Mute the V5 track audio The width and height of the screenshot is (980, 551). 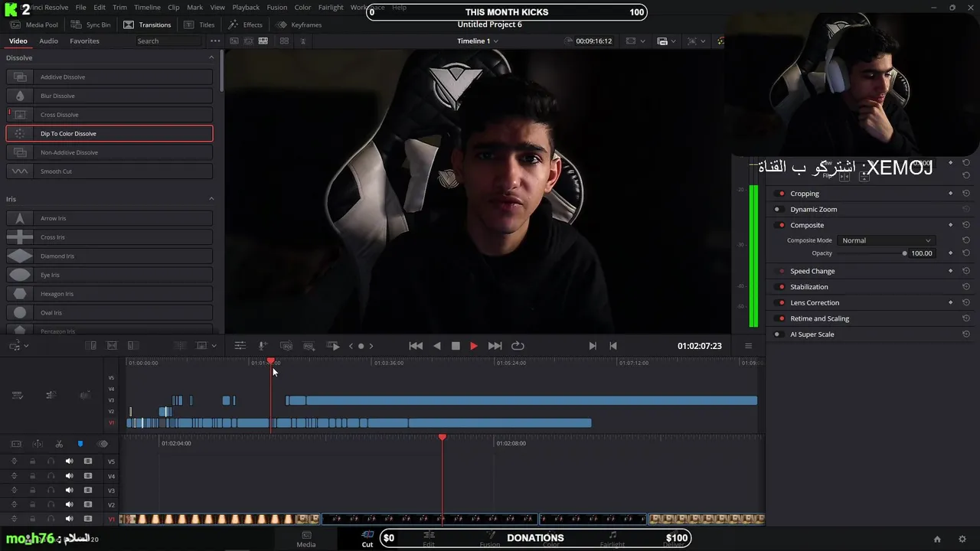(69, 461)
